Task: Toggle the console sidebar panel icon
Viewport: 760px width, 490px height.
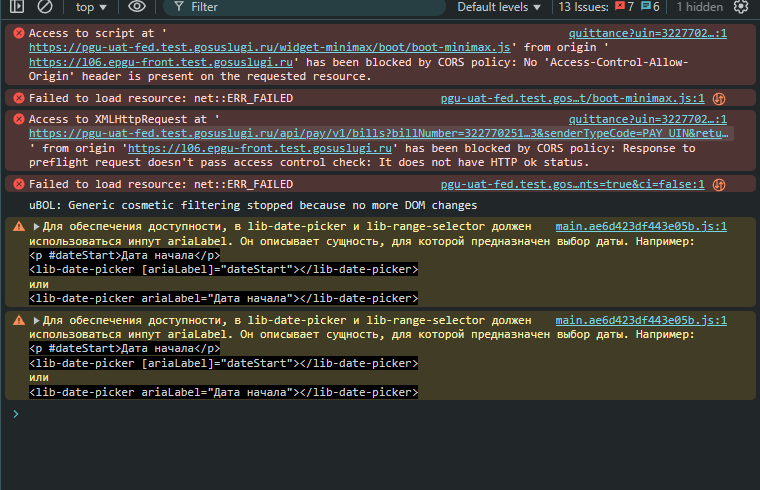Action: point(17,6)
